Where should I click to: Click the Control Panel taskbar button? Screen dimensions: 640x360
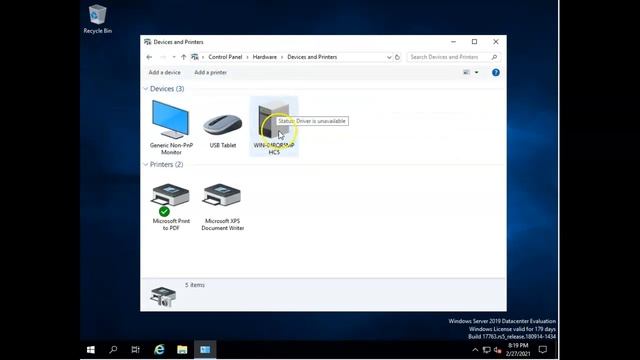click(205, 350)
